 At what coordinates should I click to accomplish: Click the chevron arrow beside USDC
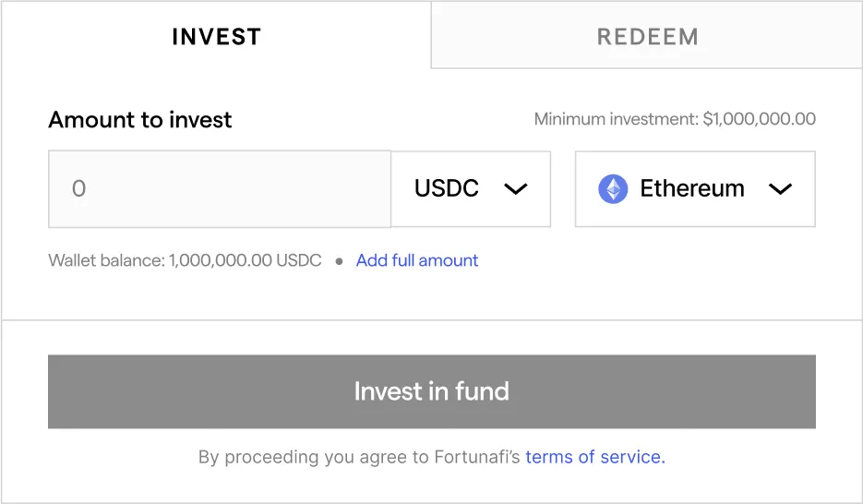click(x=515, y=189)
